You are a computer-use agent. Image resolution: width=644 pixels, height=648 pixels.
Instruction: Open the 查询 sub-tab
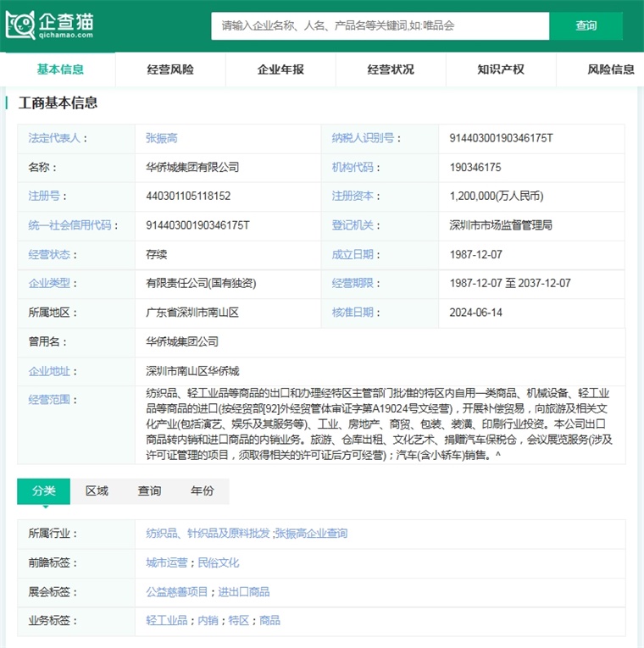[x=149, y=491]
